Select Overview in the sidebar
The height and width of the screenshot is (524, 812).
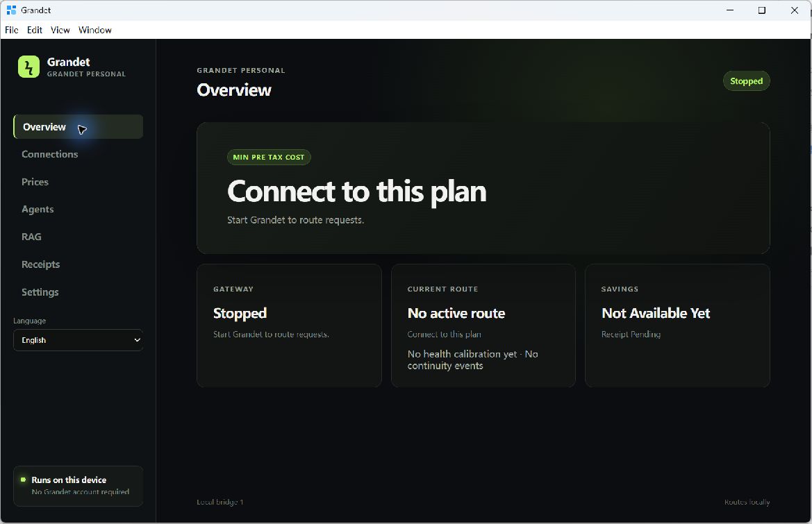point(78,127)
